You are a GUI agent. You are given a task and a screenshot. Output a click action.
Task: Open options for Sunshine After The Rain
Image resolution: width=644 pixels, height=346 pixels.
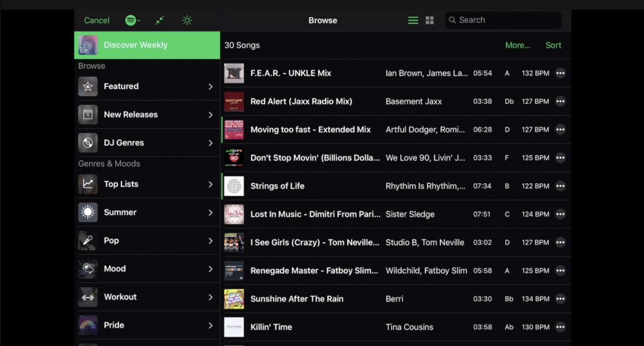(x=560, y=299)
